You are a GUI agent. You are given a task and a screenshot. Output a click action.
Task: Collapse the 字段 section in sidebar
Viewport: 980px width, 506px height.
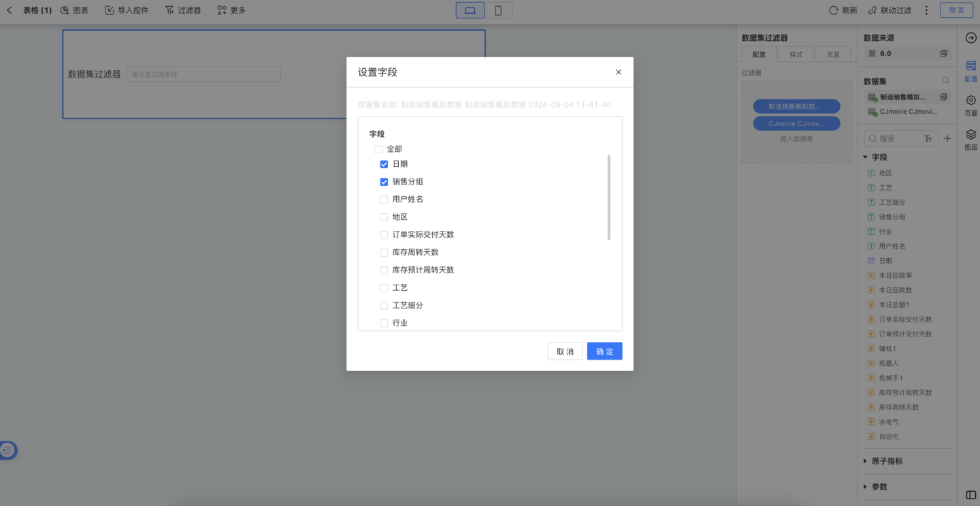click(x=866, y=157)
